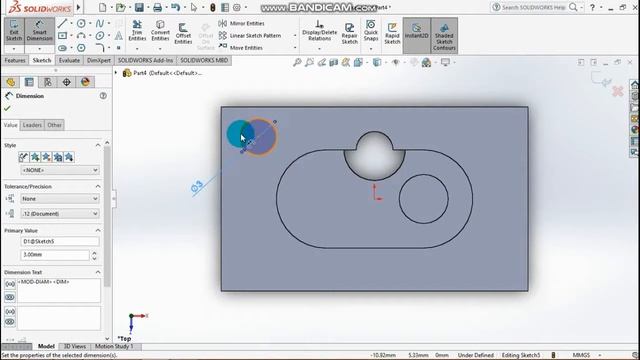Open the DisplayManager tab

tap(85, 82)
